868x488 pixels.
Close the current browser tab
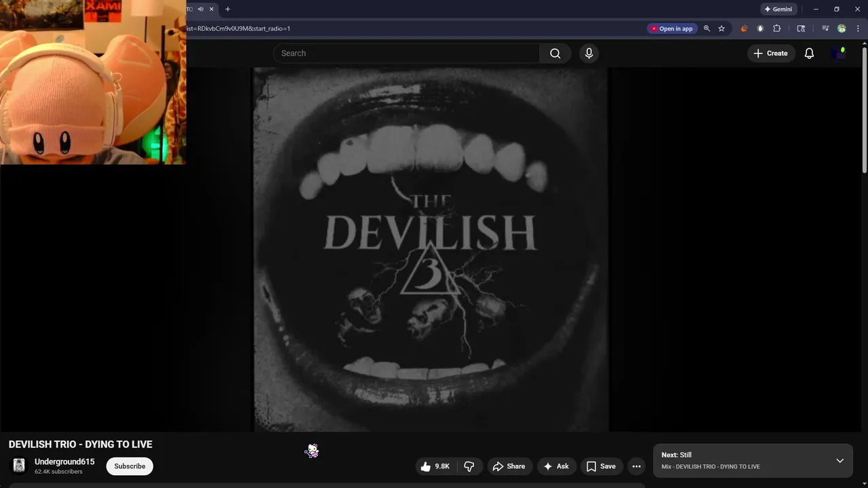[212, 9]
